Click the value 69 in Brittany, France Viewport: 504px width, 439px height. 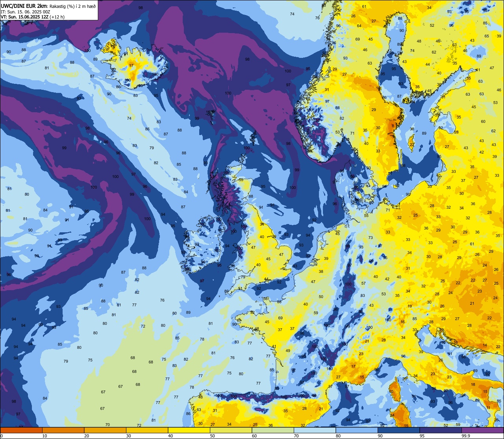280,318
